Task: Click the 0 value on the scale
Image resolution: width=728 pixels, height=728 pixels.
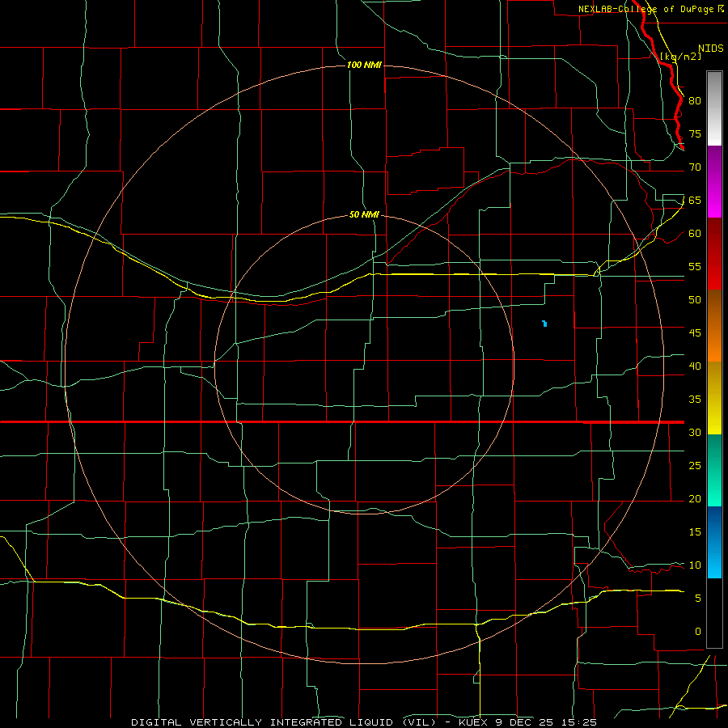Action: click(x=698, y=632)
